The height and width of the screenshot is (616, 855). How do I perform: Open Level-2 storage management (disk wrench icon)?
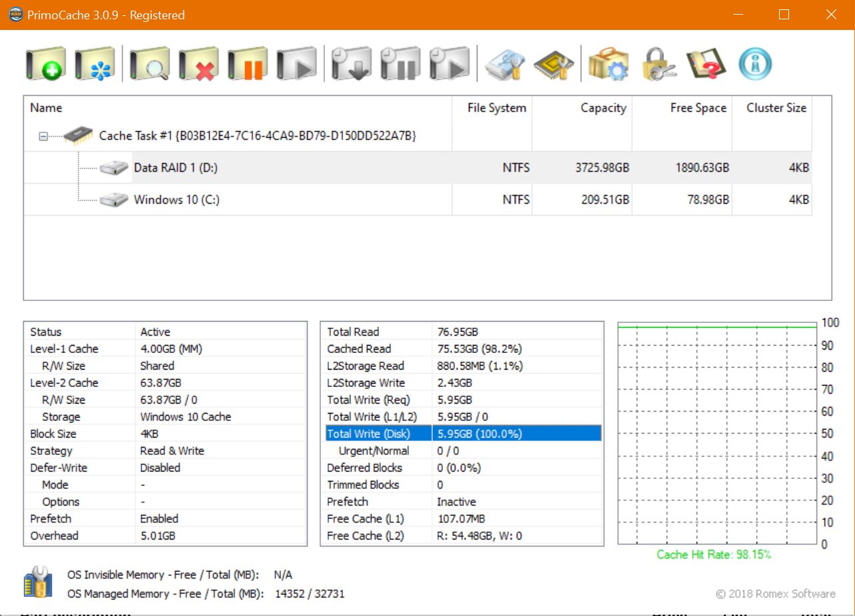(504, 65)
